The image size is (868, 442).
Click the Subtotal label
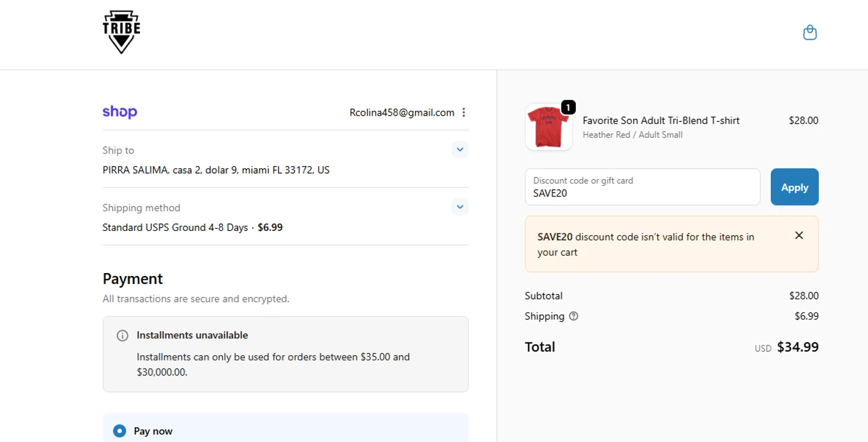(x=543, y=296)
